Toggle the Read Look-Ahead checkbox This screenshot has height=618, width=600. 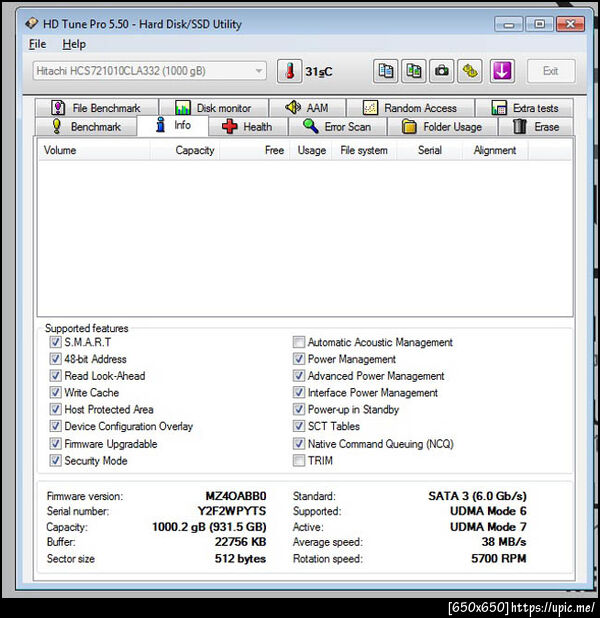[x=55, y=376]
